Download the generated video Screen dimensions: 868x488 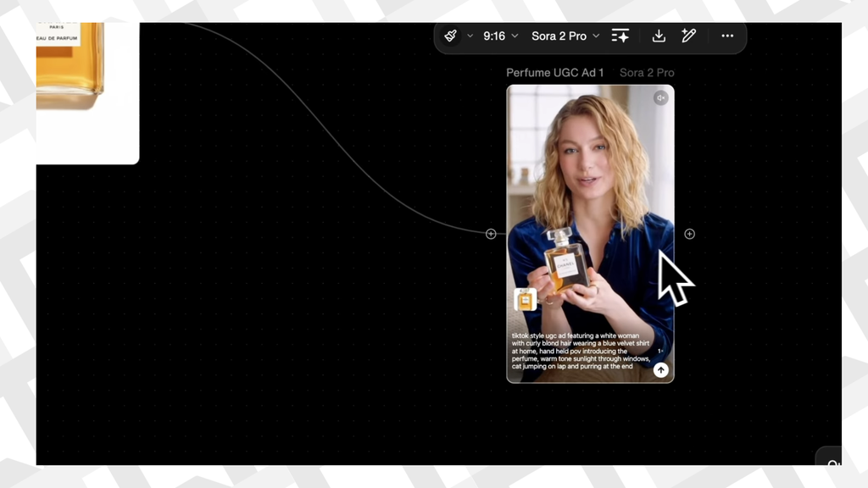[659, 36]
